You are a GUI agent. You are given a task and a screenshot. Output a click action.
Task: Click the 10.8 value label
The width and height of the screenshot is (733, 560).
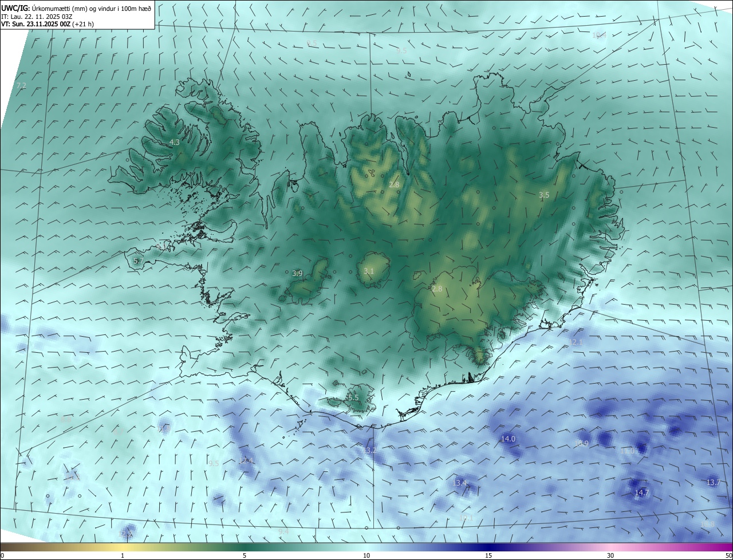click(x=708, y=524)
